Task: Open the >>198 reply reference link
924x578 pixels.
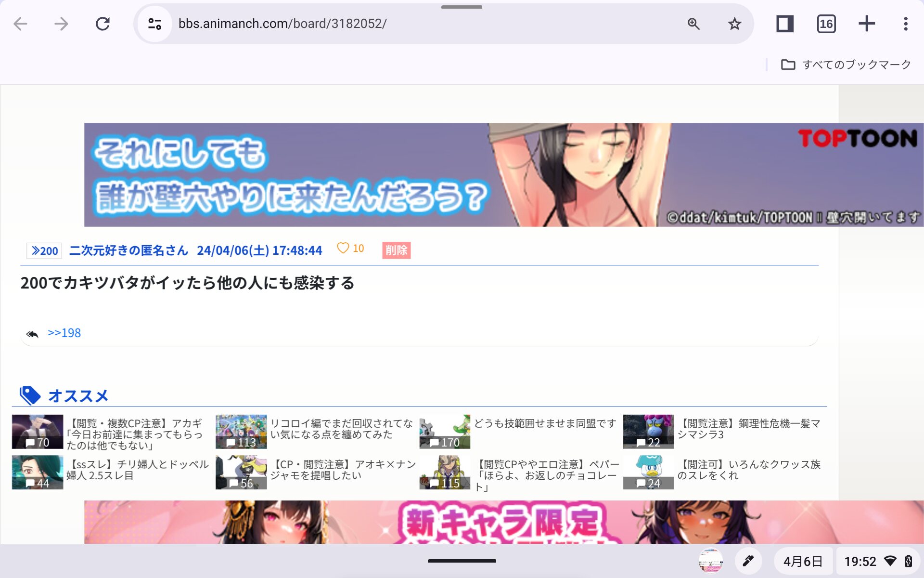Action: [64, 333]
